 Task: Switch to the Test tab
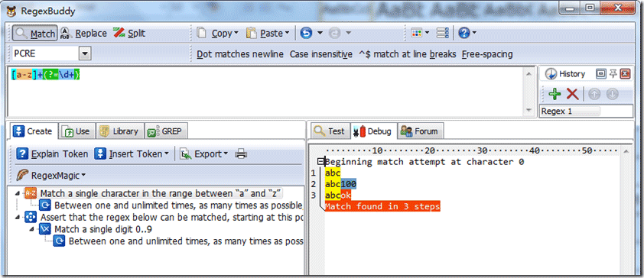coord(329,131)
